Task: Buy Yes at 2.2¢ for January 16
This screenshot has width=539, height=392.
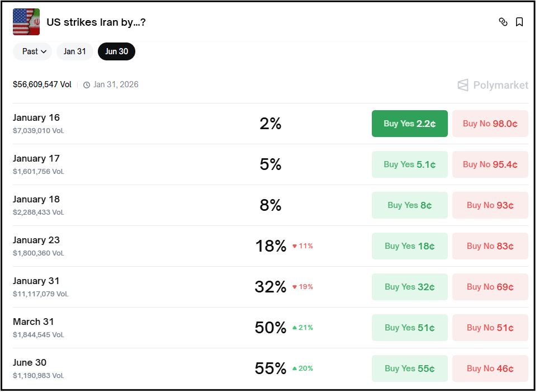Action: [x=409, y=124]
